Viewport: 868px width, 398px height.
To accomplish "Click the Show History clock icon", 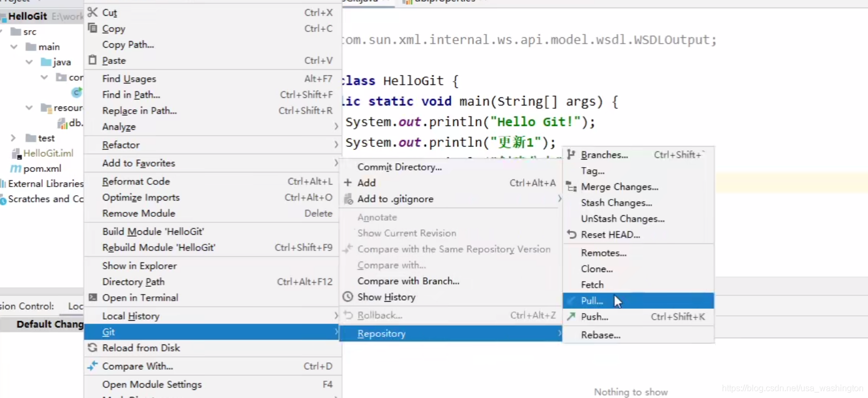I will point(348,297).
